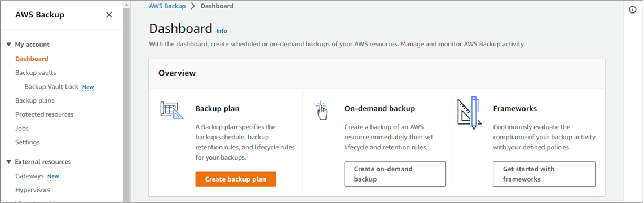
Task: Click the orange Create backup plan button
Action: (236, 179)
